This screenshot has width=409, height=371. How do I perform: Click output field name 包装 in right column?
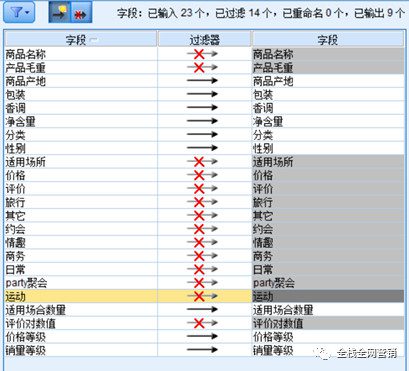click(x=263, y=94)
